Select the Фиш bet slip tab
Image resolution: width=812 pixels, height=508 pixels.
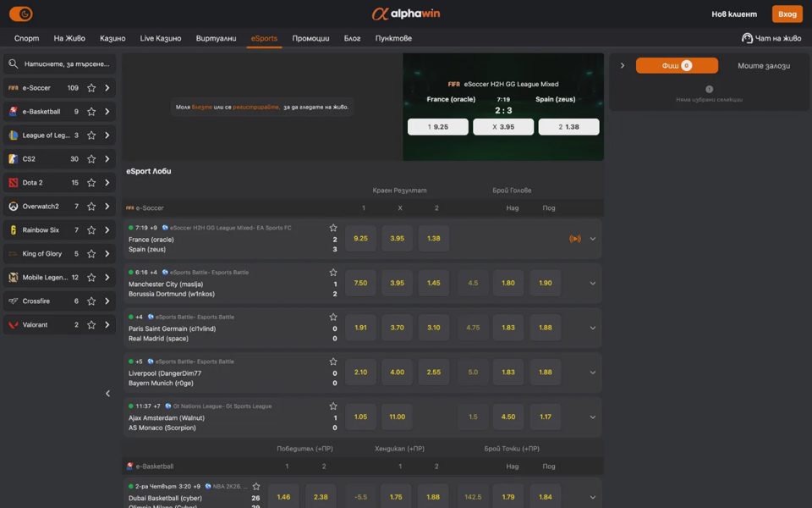677,65
